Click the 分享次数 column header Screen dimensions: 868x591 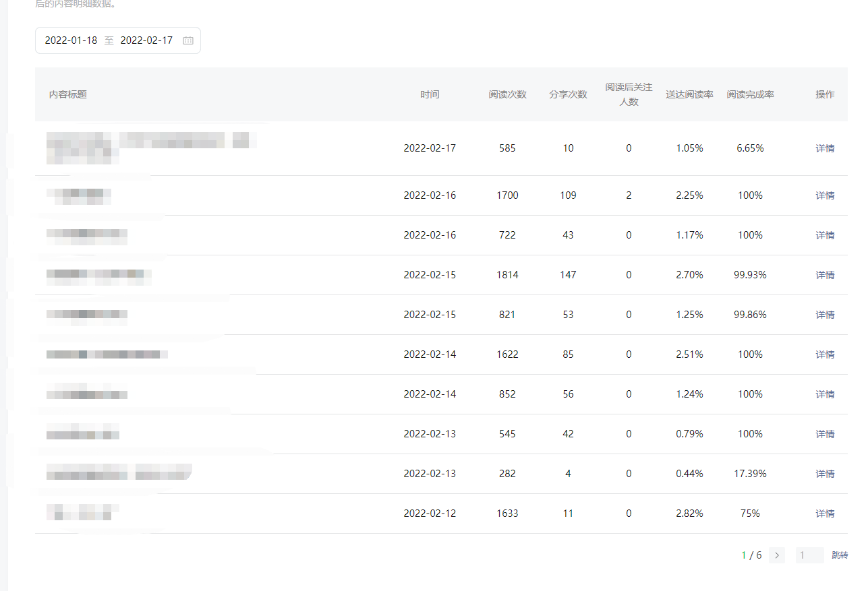568,94
